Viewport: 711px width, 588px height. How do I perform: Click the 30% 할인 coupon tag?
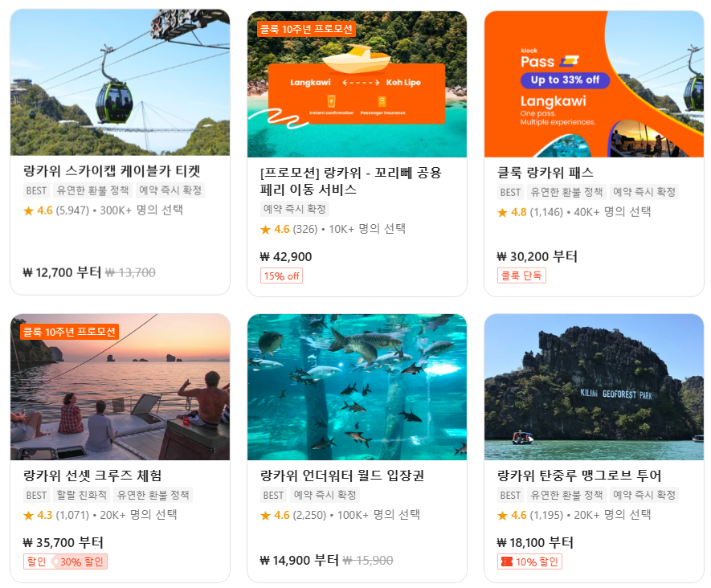82,561
